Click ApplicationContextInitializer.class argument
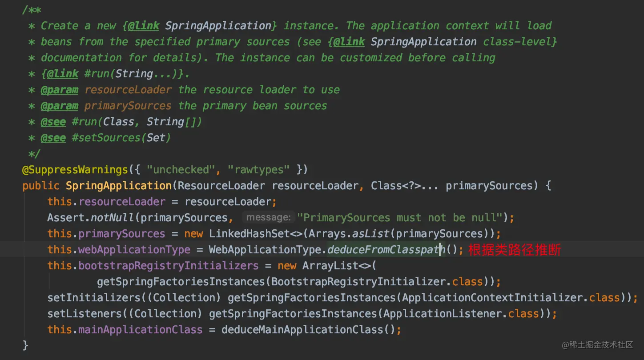Viewport: 644px width, 360px height. (511, 298)
